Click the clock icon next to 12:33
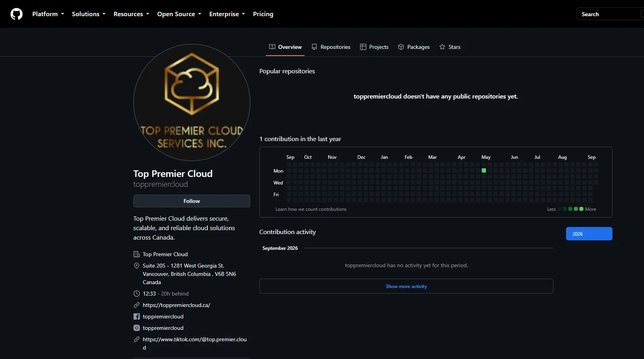The width and height of the screenshot is (644, 359). coord(137,294)
